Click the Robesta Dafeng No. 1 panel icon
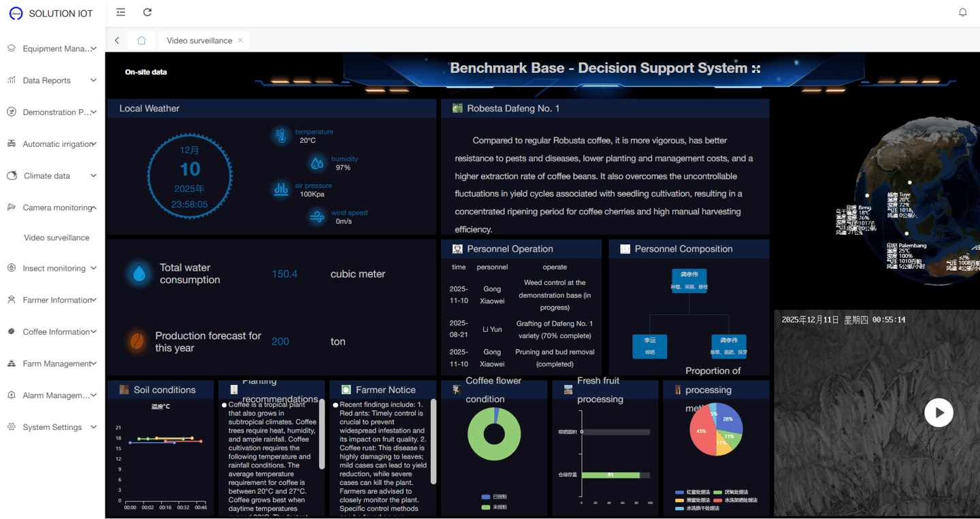 tap(457, 108)
